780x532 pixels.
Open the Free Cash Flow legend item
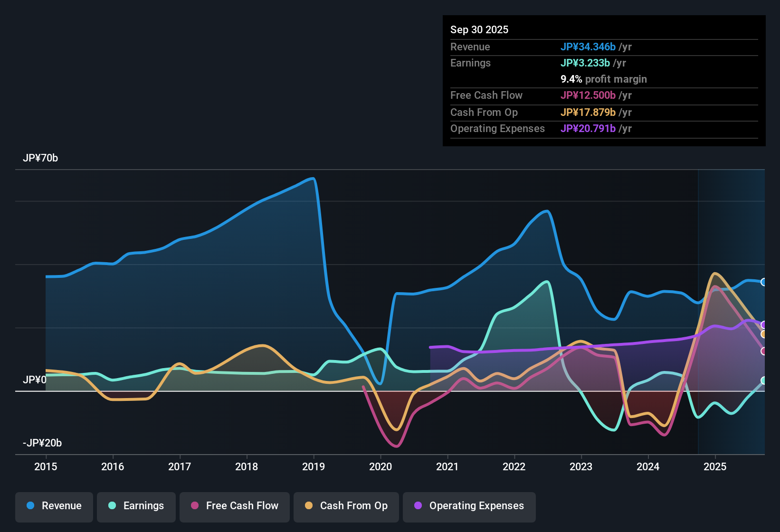click(234, 506)
